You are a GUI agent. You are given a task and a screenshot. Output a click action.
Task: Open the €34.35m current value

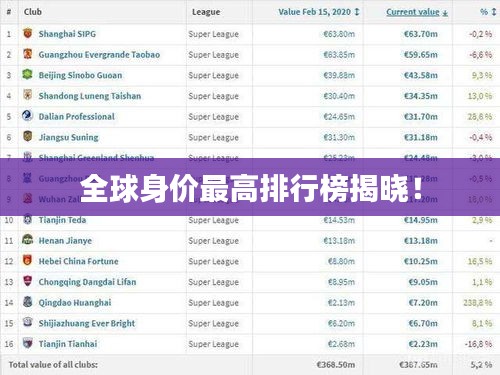click(x=421, y=96)
